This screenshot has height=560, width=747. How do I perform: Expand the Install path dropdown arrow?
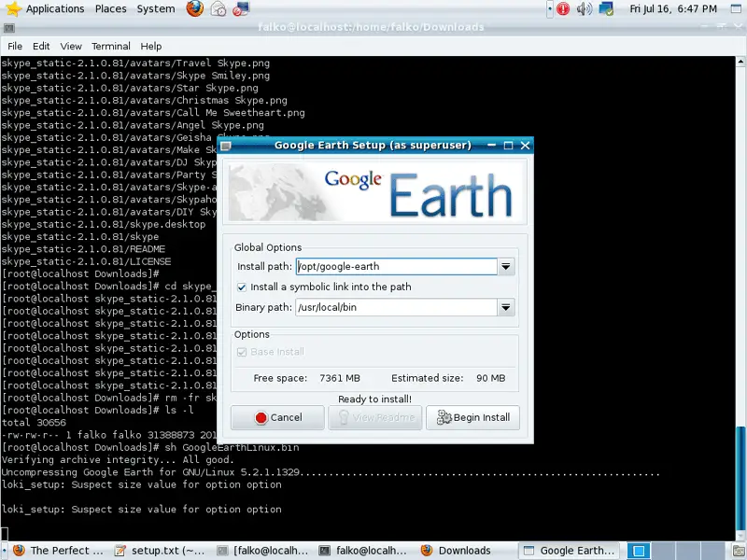(506, 267)
